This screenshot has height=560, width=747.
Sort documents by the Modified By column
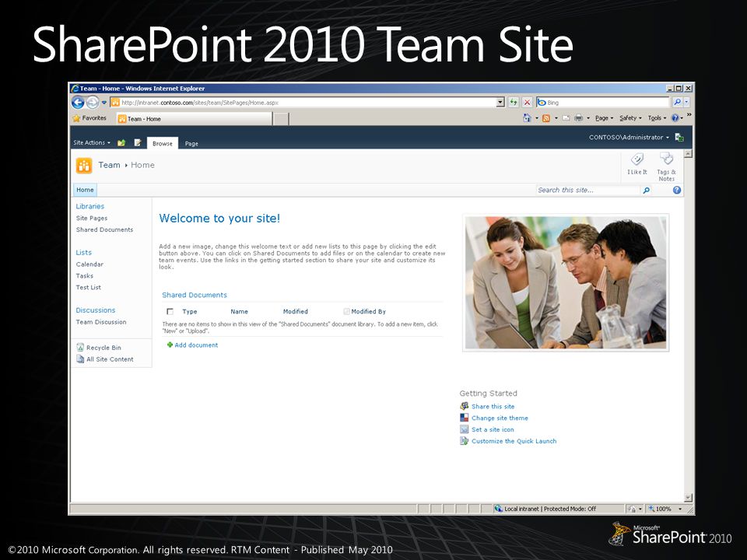click(368, 311)
